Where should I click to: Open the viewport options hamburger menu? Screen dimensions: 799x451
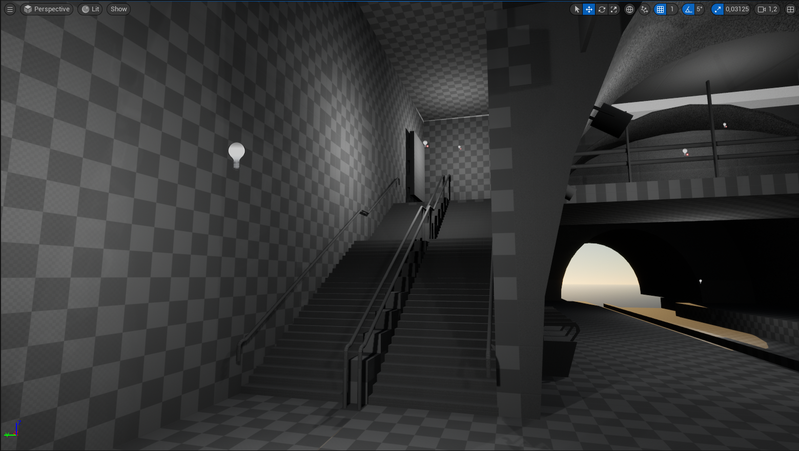click(x=10, y=9)
